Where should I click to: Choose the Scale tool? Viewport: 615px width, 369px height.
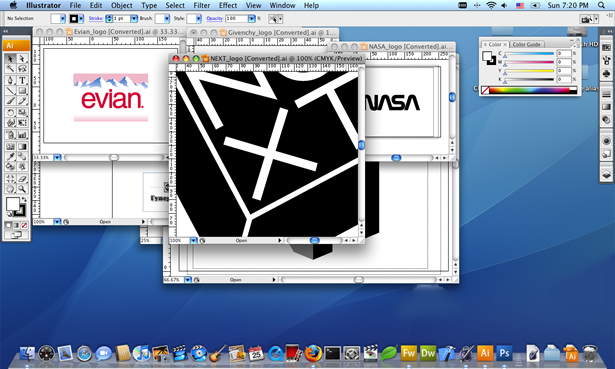(22, 113)
